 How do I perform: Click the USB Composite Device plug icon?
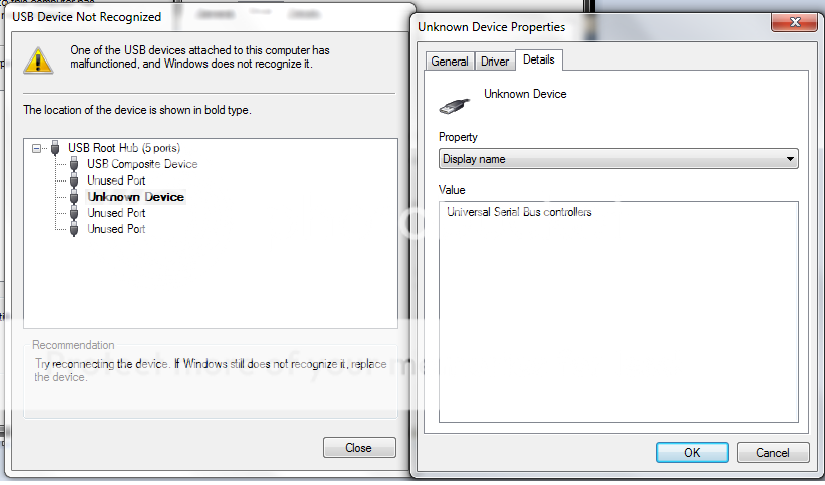75,164
